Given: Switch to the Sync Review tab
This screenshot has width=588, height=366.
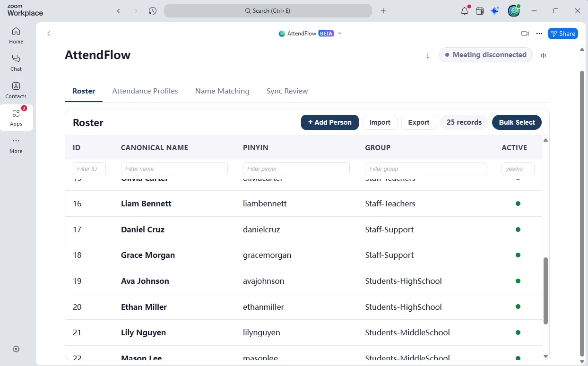Looking at the screenshot, I should (x=287, y=91).
